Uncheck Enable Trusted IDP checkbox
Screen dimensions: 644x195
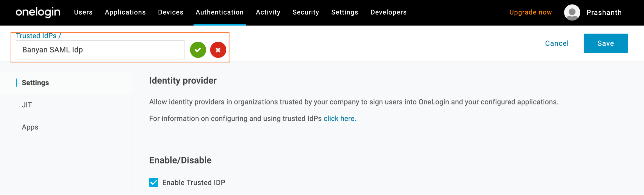(x=154, y=182)
